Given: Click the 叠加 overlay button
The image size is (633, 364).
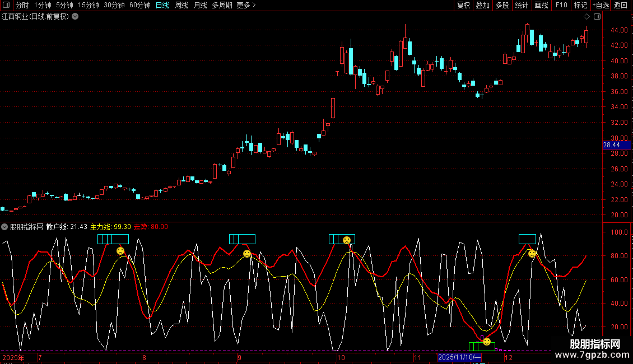Looking at the screenshot, I should point(483,5).
